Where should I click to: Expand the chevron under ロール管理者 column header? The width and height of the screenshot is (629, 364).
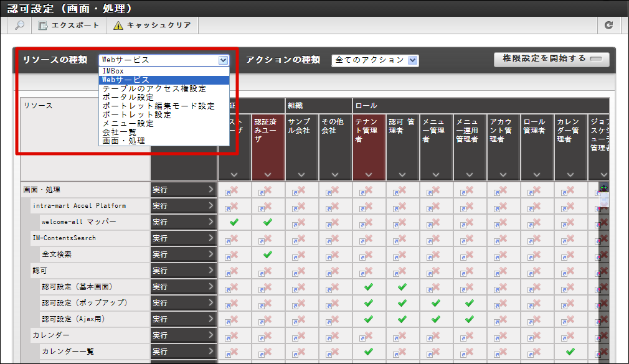(537, 172)
